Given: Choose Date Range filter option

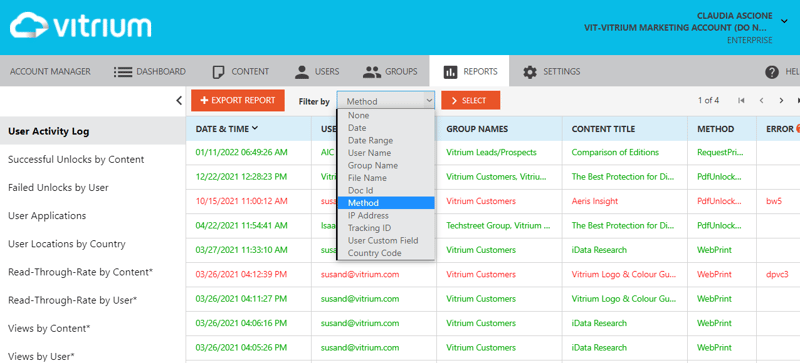Looking at the screenshot, I should tap(386, 140).
